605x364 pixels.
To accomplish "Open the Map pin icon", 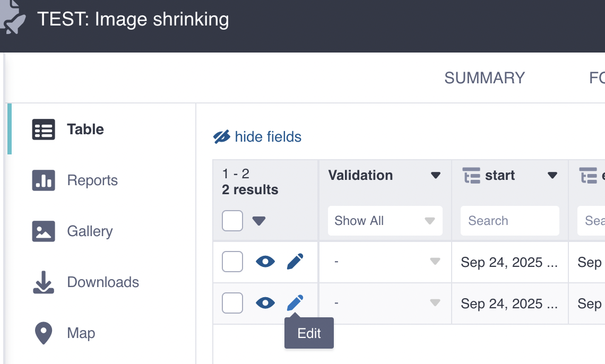I will coord(44,333).
